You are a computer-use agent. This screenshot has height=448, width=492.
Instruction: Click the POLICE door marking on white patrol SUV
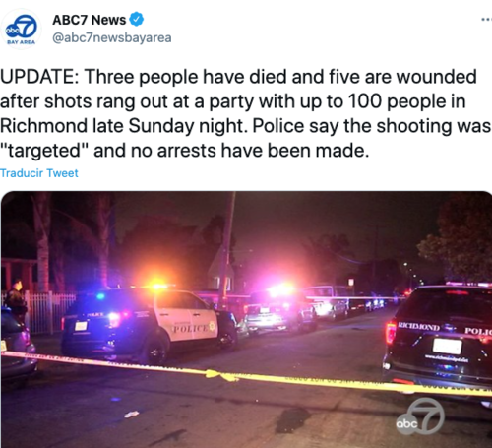click(x=191, y=328)
